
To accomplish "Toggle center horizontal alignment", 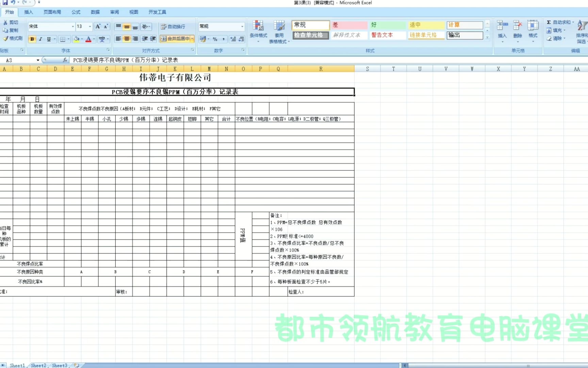I will 127,39.
